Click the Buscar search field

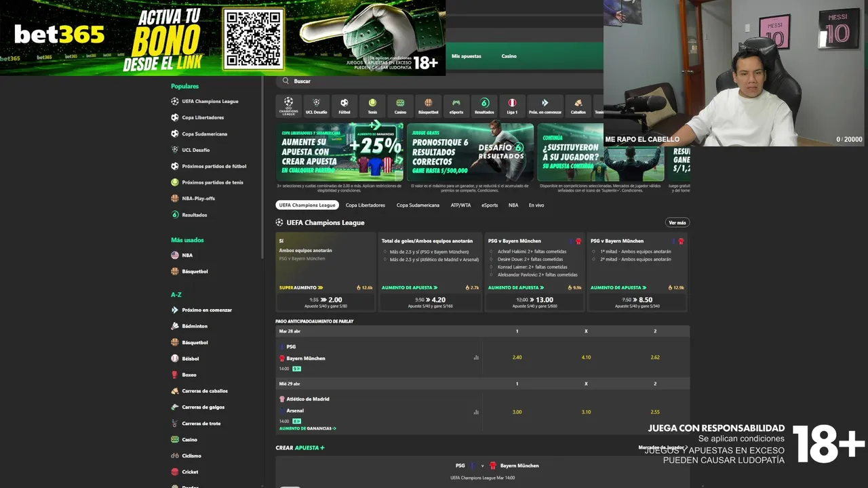coord(441,81)
